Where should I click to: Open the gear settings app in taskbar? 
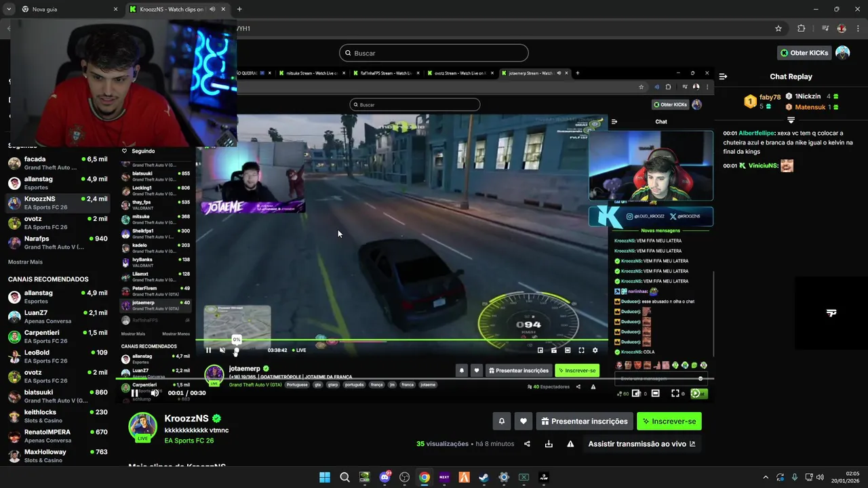point(504,477)
